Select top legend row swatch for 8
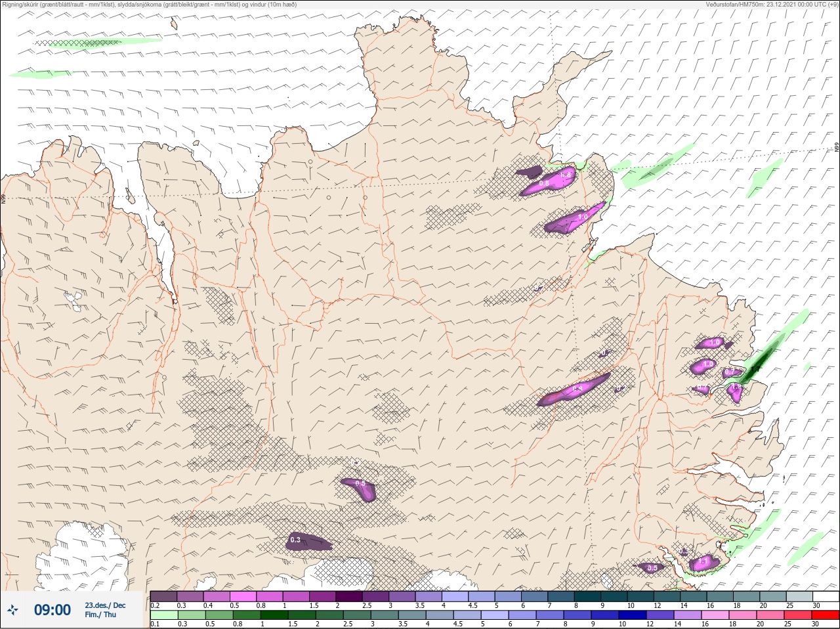 coord(589,596)
